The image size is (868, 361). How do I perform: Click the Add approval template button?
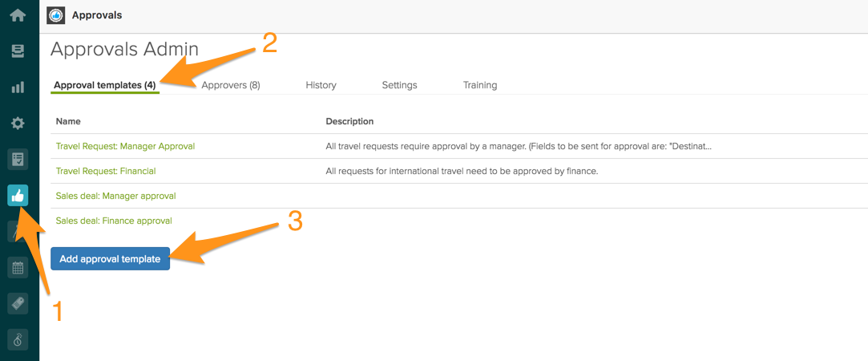(x=110, y=258)
